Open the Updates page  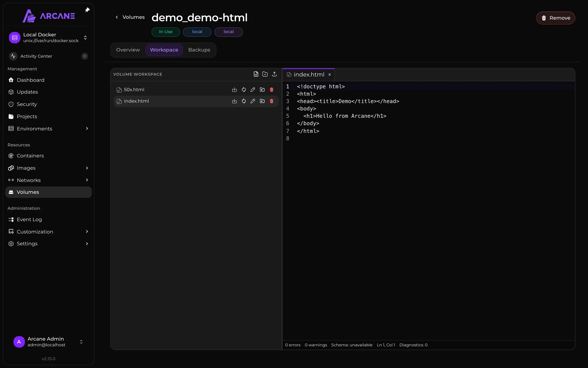pos(48,92)
